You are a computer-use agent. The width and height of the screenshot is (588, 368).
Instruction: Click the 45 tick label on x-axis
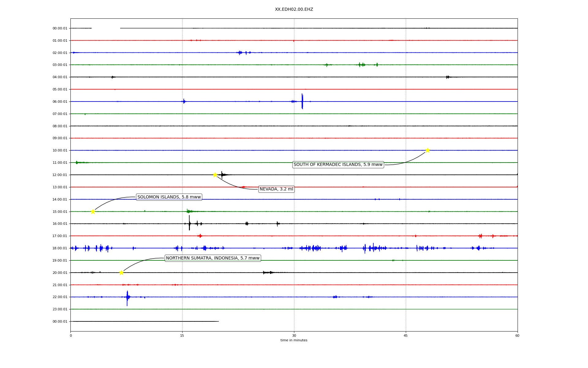tap(405, 335)
